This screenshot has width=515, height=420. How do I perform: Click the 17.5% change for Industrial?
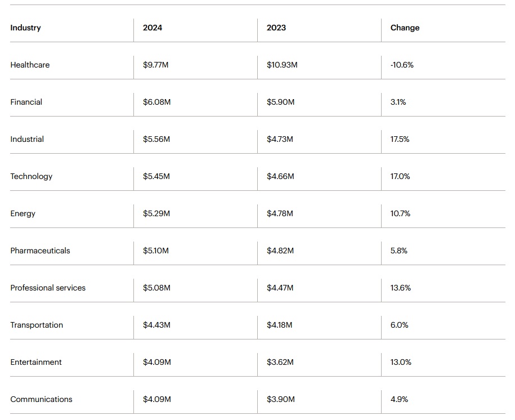[400, 139]
